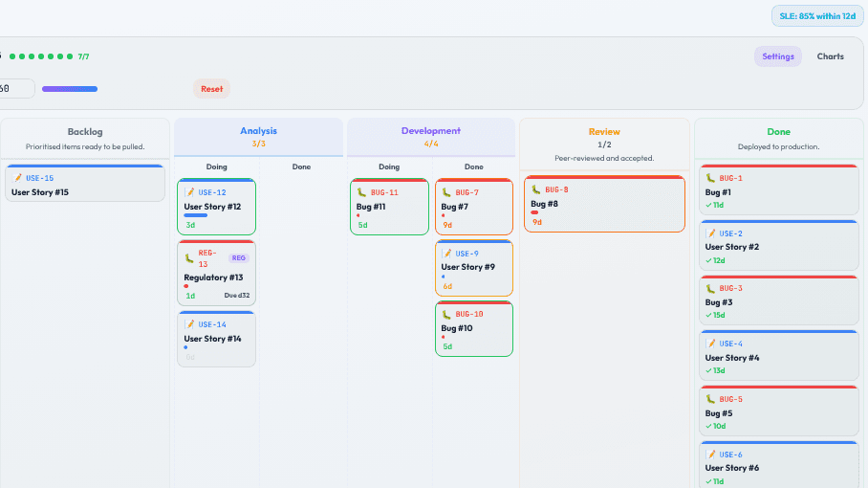Click the bug icon on BUG-1 card

pyautogui.click(x=710, y=178)
